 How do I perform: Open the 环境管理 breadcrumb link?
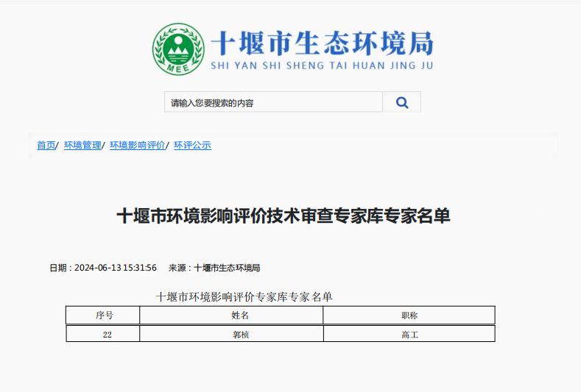click(82, 146)
